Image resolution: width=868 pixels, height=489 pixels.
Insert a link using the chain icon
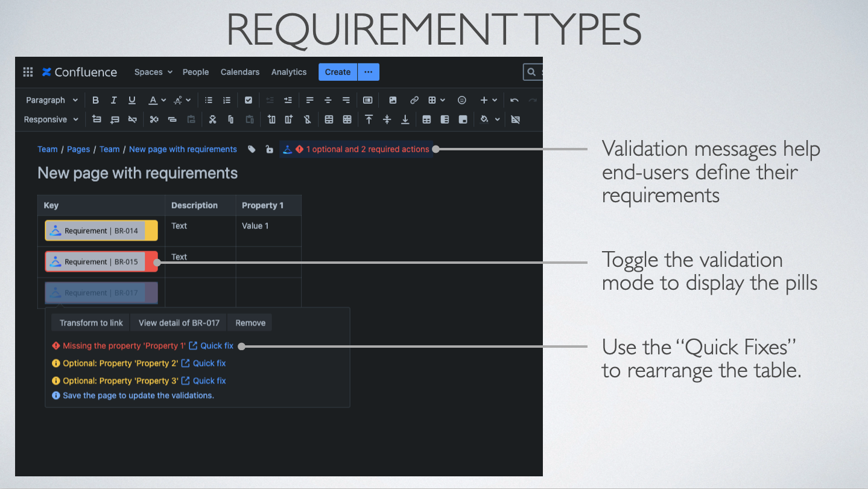414,100
